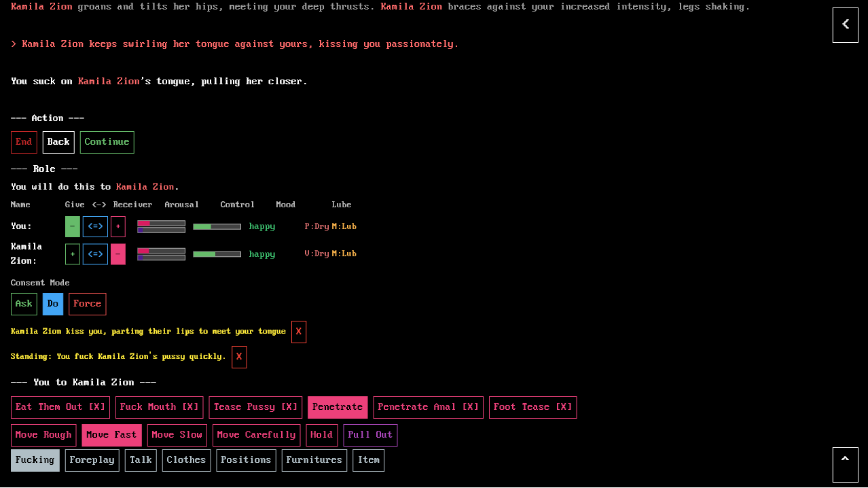Click the Back action button
The width and height of the screenshot is (868, 488).
pyautogui.click(x=58, y=142)
